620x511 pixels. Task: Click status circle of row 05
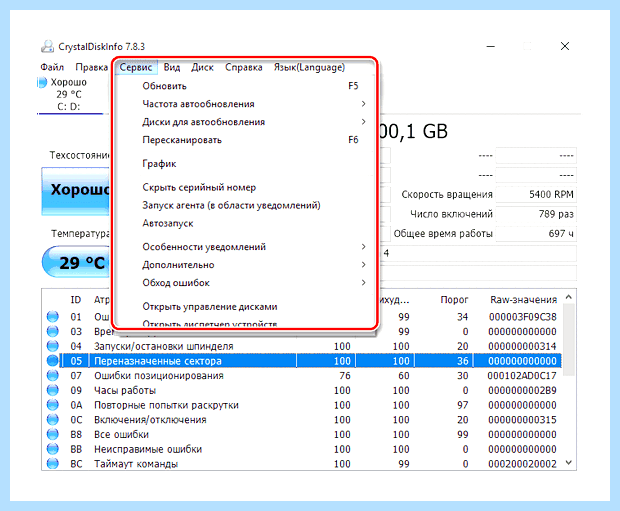53,361
